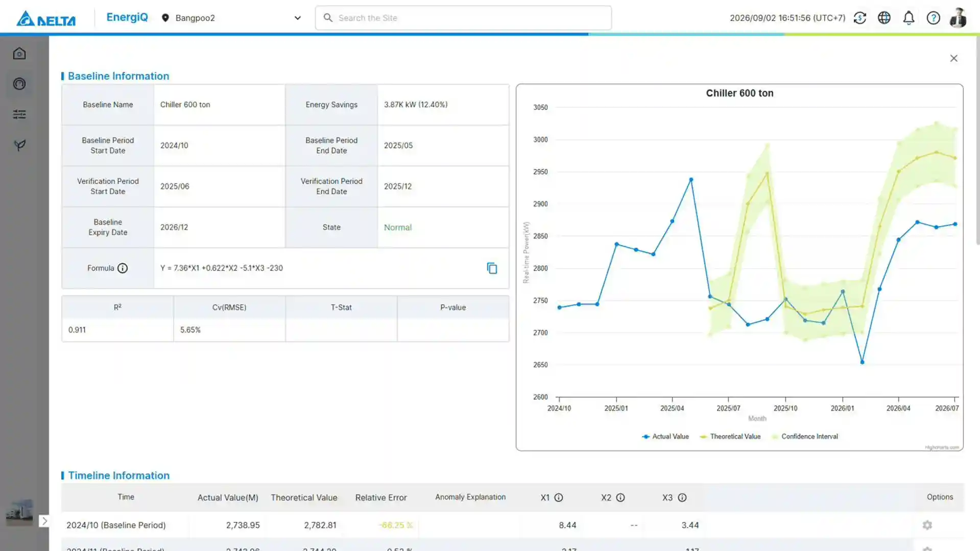
Task: Open the language globe icon
Action: 884,18
